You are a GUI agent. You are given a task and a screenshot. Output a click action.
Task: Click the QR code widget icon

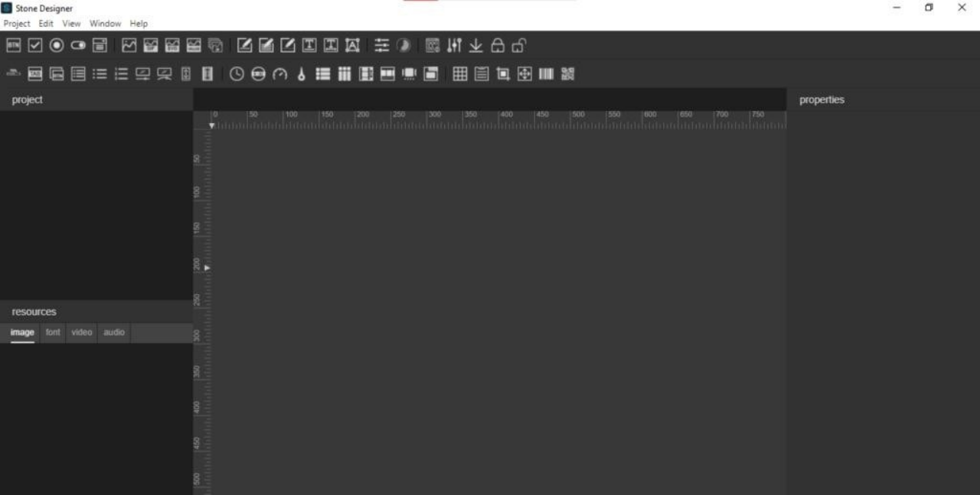point(567,74)
